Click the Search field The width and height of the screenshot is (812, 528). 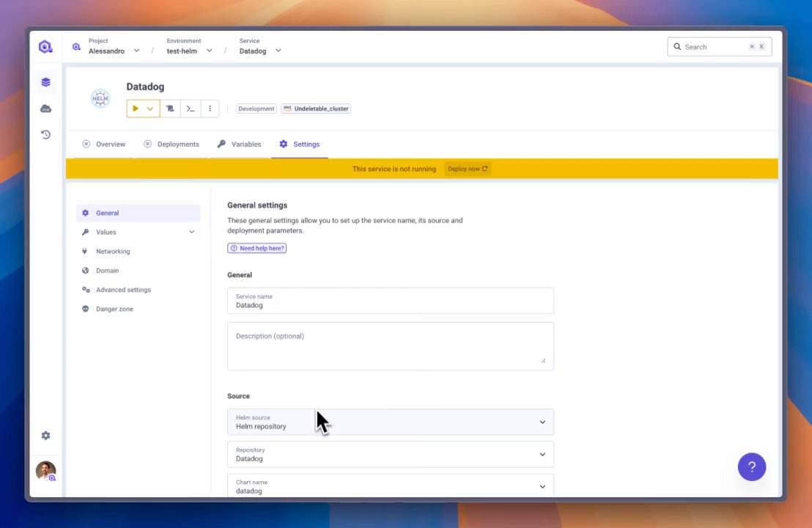pyautogui.click(x=720, y=47)
